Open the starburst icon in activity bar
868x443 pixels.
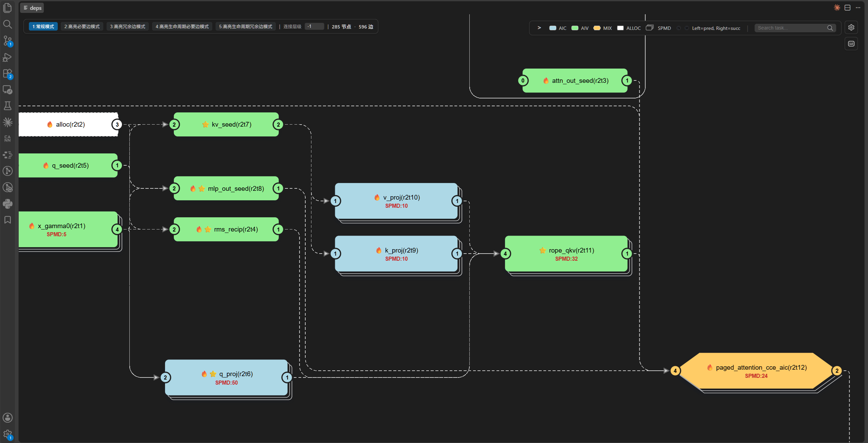[x=7, y=122]
